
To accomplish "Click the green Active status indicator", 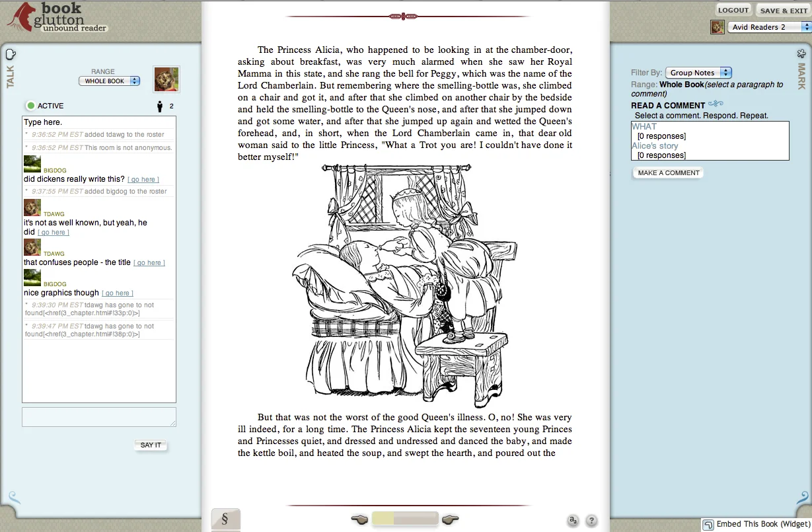I will tap(30, 106).
